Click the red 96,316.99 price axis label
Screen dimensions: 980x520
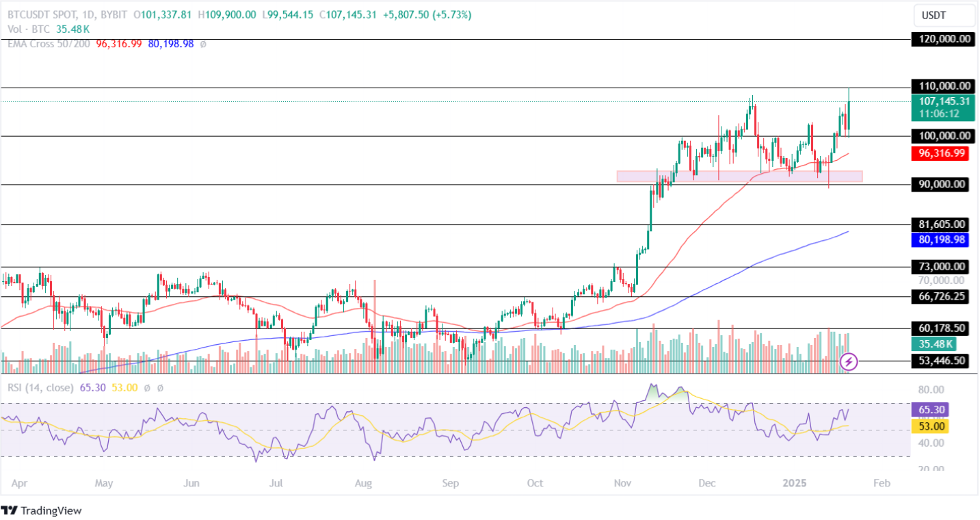[942, 153]
